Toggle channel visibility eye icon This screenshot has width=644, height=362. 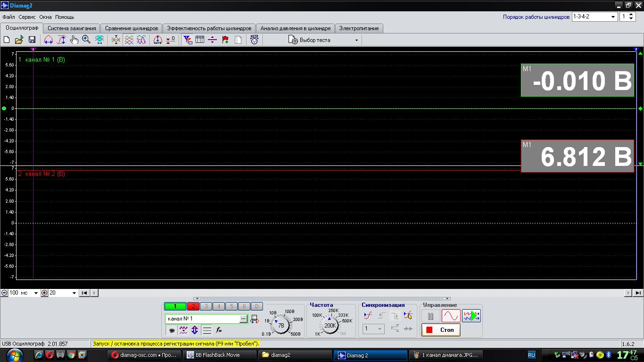172,330
